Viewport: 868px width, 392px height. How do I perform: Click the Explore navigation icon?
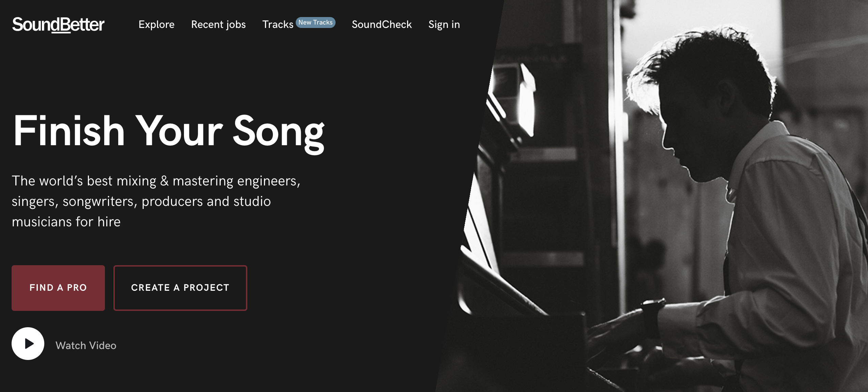(156, 24)
